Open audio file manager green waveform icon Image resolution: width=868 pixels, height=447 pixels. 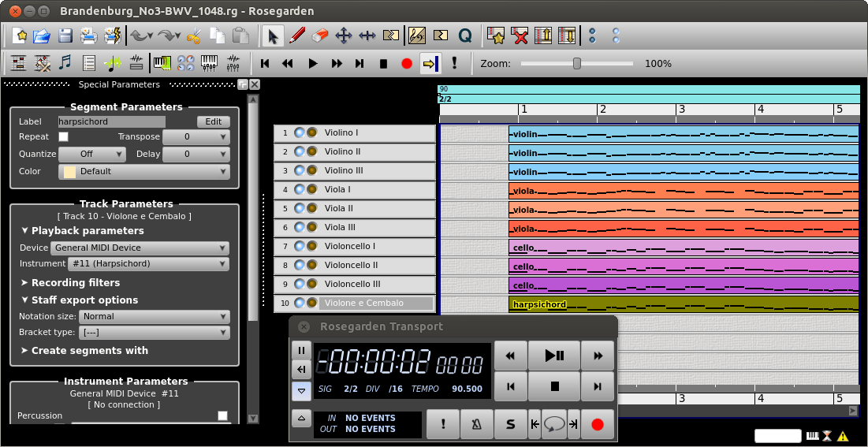(x=113, y=63)
